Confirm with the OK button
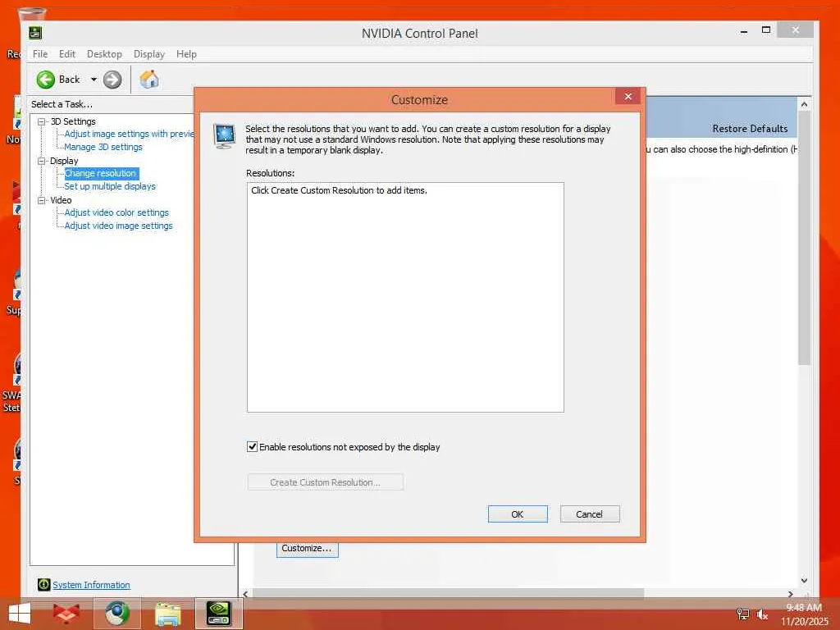Viewport: 840px width, 630px height. pos(518,514)
